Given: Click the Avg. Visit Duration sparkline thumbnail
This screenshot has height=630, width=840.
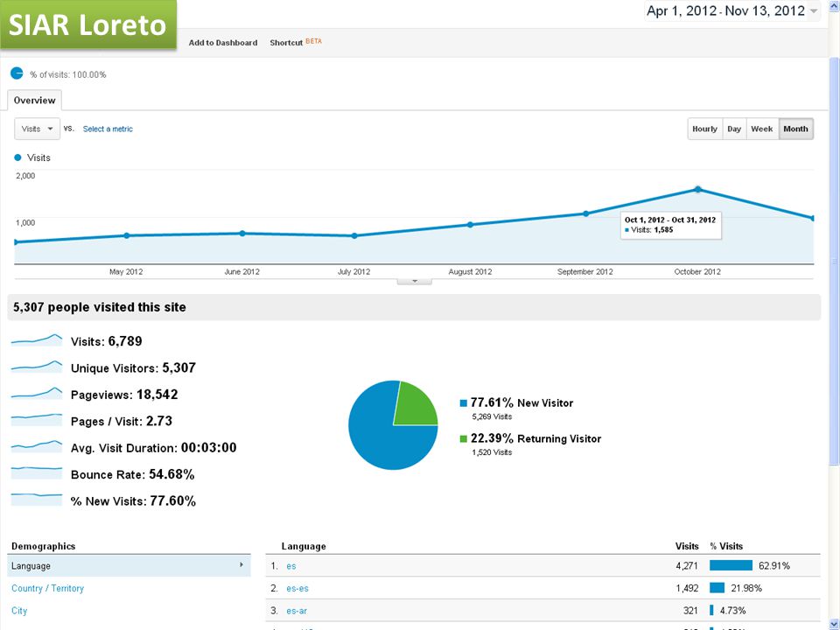Looking at the screenshot, I should [x=37, y=445].
